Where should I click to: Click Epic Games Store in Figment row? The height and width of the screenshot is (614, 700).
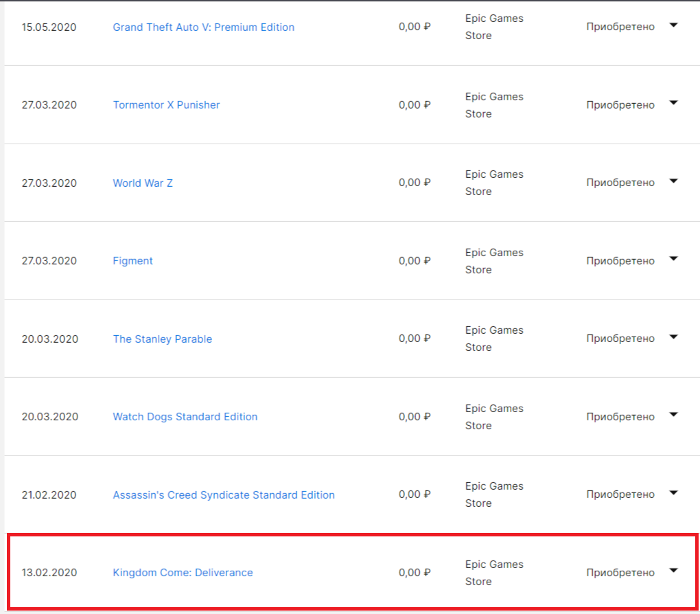[x=494, y=261]
